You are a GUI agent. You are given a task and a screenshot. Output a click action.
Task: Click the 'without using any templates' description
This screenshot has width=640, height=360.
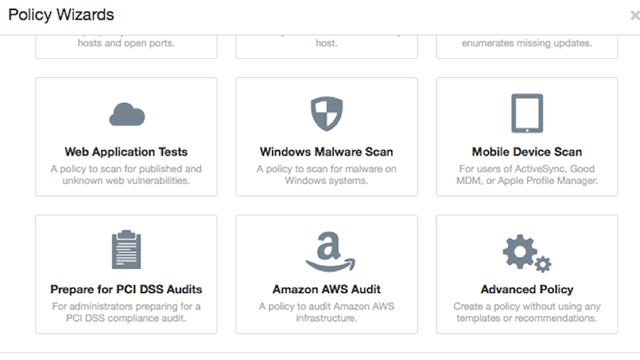pyautogui.click(x=527, y=312)
